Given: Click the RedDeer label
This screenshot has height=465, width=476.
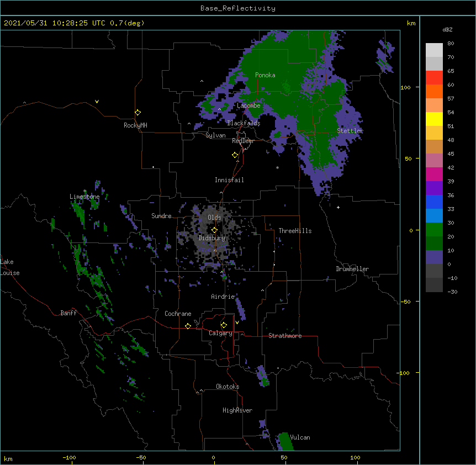Looking at the screenshot, I should [243, 141].
